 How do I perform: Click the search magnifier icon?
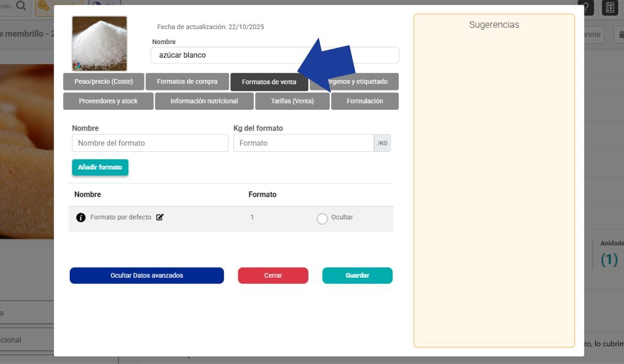coord(20,6)
